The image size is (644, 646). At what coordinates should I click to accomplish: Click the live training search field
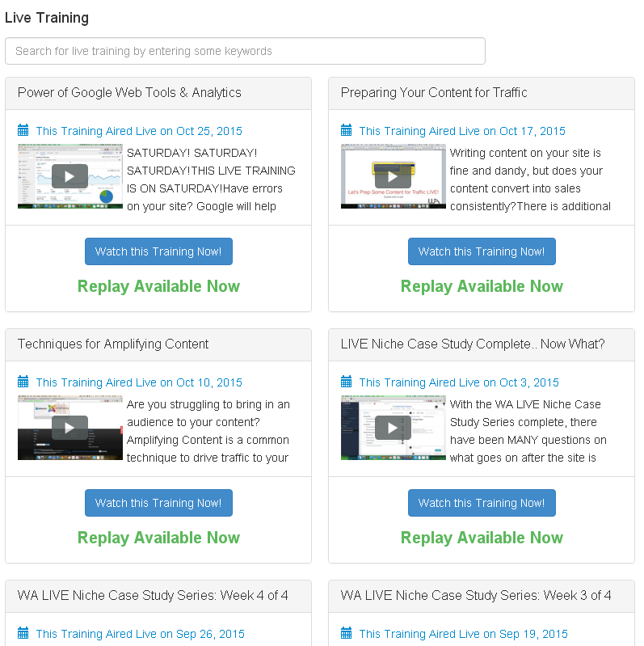pyautogui.click(x=245, y=51)
